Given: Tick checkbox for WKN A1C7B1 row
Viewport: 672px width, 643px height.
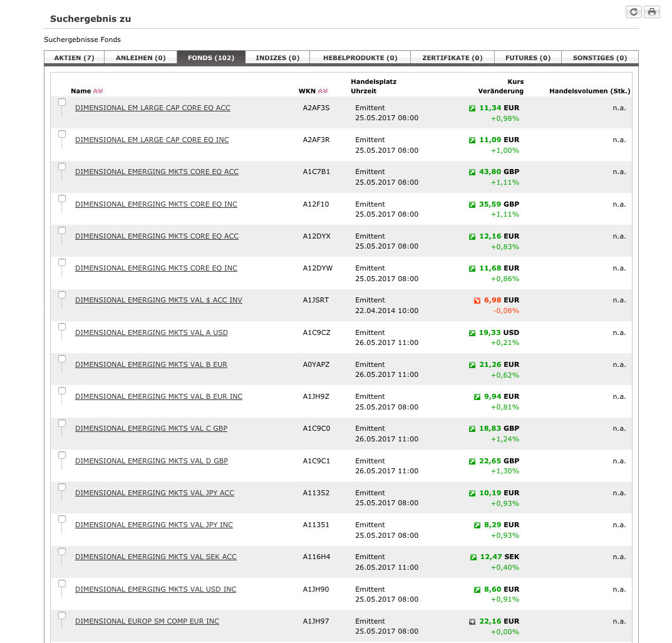Looking at the screenshot, I should pyautogui.click(x=62, y=166).
